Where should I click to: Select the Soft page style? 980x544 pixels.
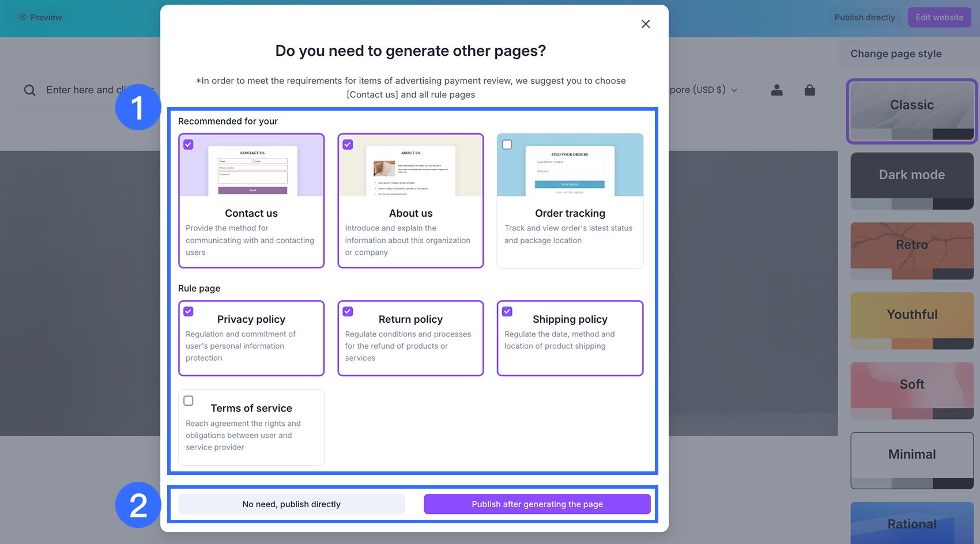click(912, 390)
